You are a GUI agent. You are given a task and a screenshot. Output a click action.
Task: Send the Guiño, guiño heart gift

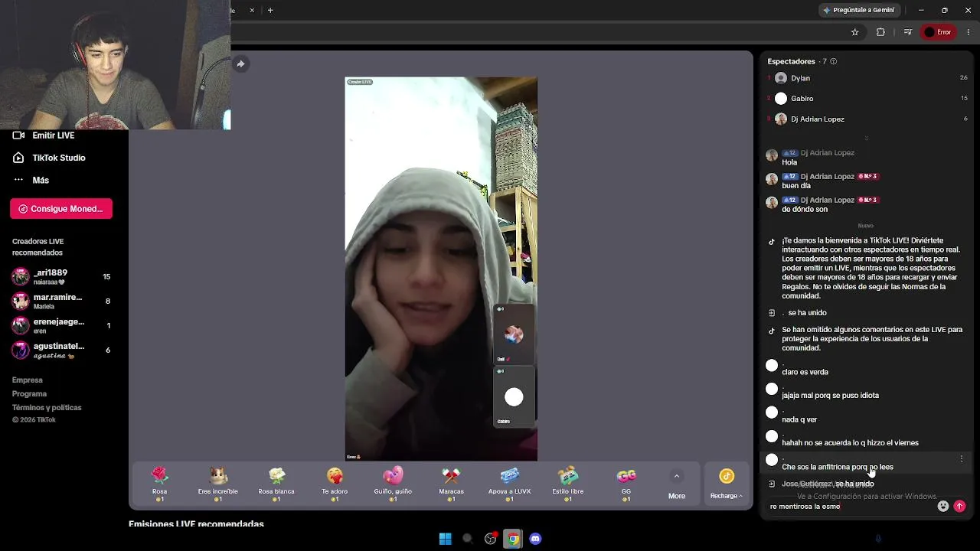click(393, 484)
